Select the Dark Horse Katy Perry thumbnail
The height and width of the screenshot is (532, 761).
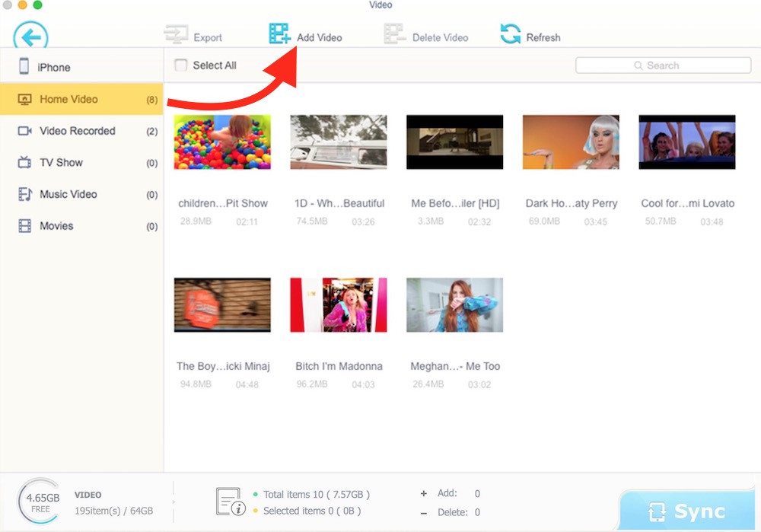click(x=571, y=142)
